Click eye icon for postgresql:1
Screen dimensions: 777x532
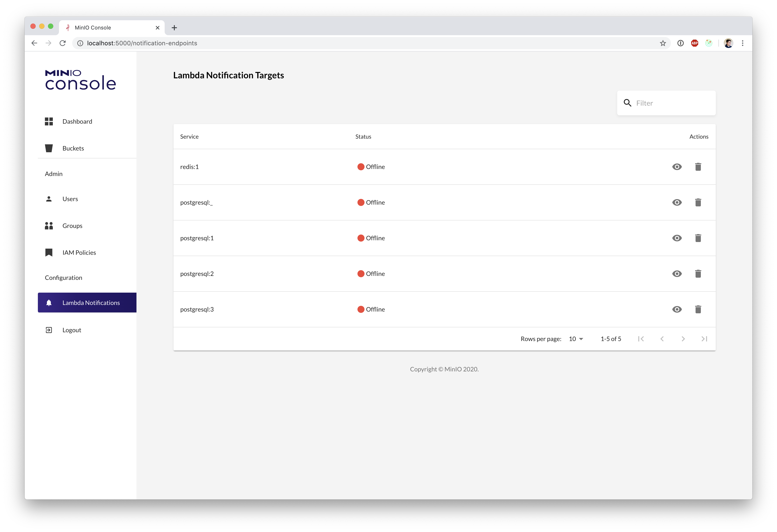[x=677, y=238]
